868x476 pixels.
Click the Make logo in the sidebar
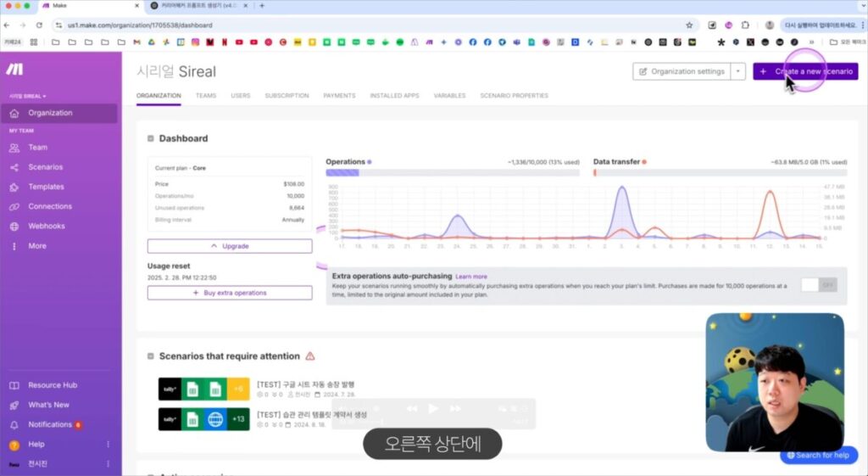pos(14,70)
